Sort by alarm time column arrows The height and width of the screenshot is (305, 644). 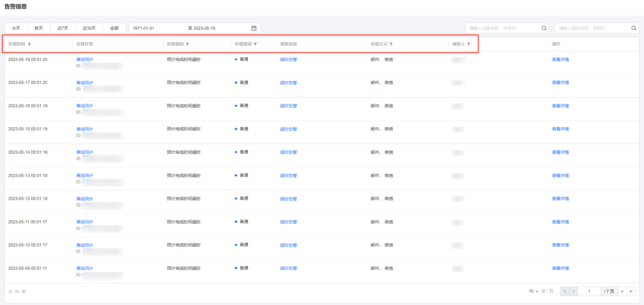pos(29,44)
